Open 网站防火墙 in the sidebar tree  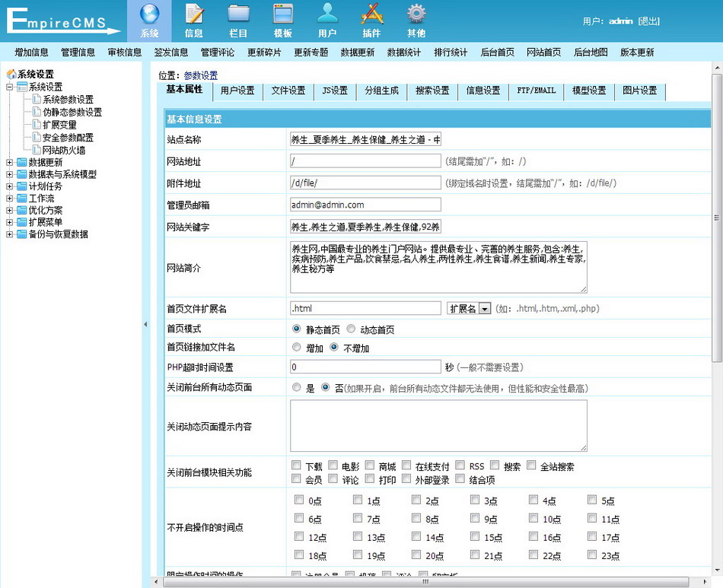pyautogui.click(x=64, y=150)
